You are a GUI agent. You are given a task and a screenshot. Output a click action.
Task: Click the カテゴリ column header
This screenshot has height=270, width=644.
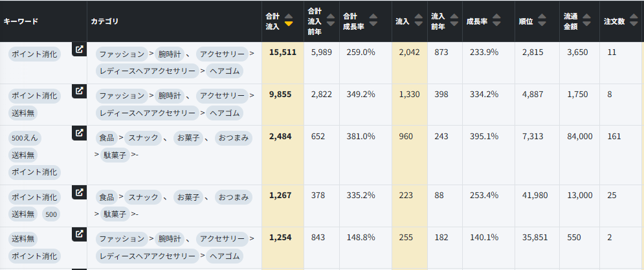[x=105, y=21]
